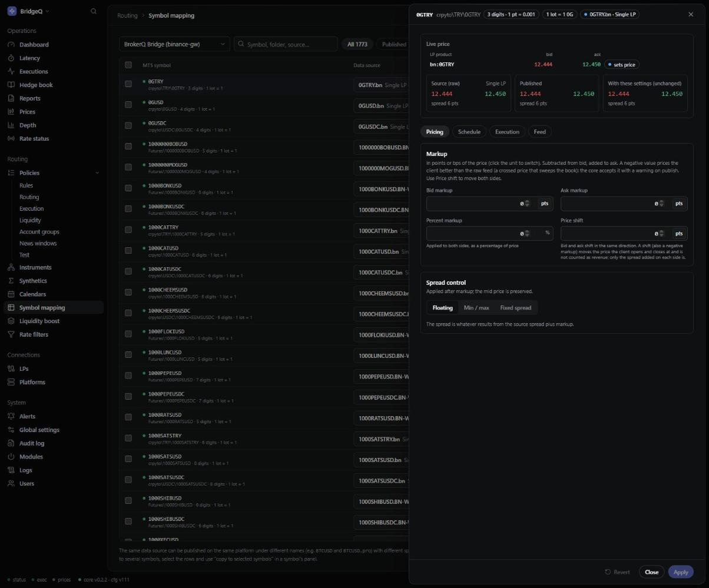The width and height of the screenshot is (709, 588).
Task: Switch Ask markup unit pts
Action: tap(679, 204)
